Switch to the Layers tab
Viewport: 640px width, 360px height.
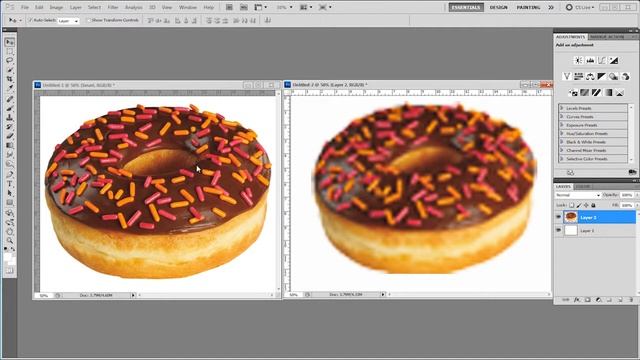click(563, 187)
